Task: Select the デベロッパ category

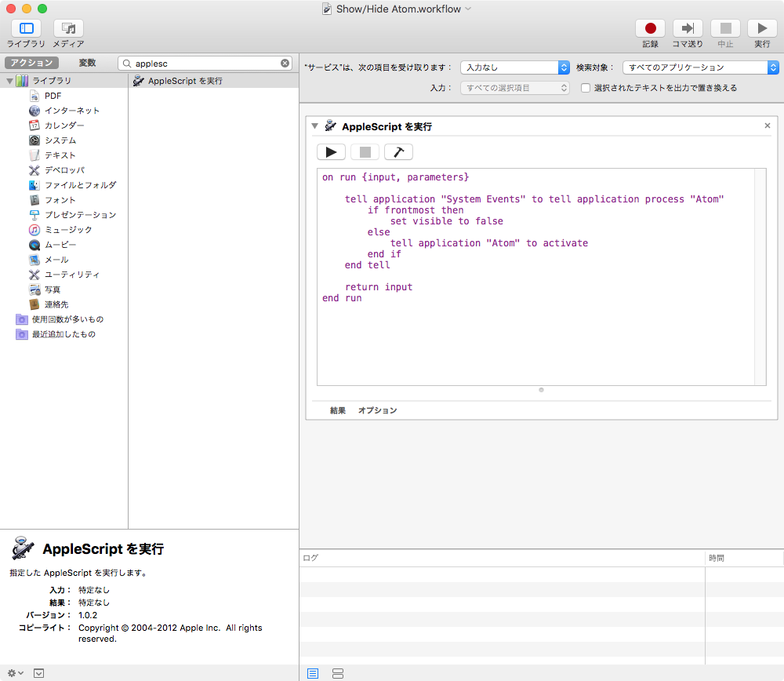Action: tap(64, 170)
